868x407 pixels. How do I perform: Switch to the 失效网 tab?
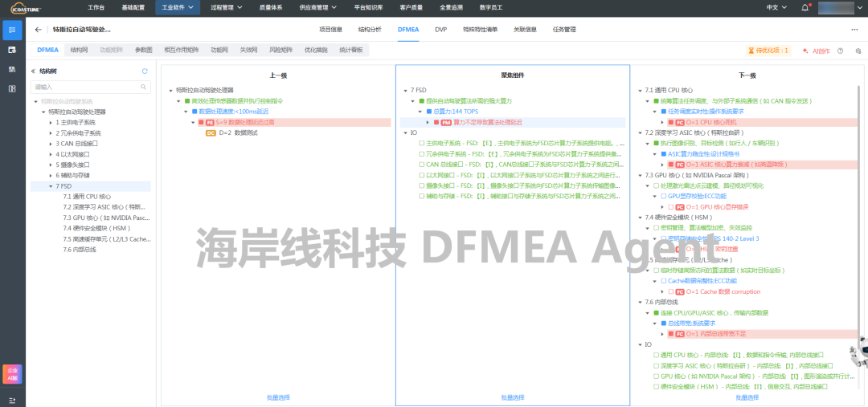pos(248,50)
